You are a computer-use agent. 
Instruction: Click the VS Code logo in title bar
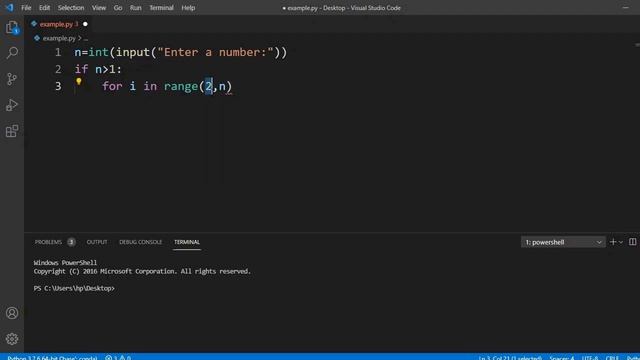coord(9,7)
